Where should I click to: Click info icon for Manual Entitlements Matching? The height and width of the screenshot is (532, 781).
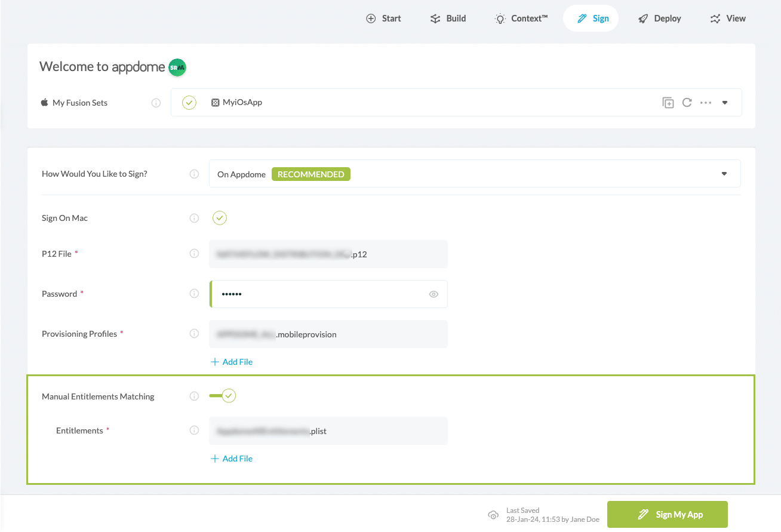coord(194,396)
